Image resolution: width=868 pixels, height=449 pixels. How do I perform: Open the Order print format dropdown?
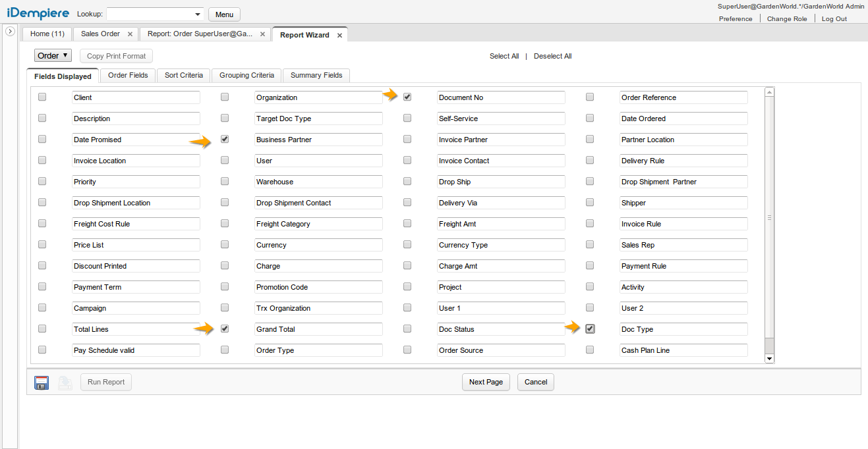click(53, 56)
